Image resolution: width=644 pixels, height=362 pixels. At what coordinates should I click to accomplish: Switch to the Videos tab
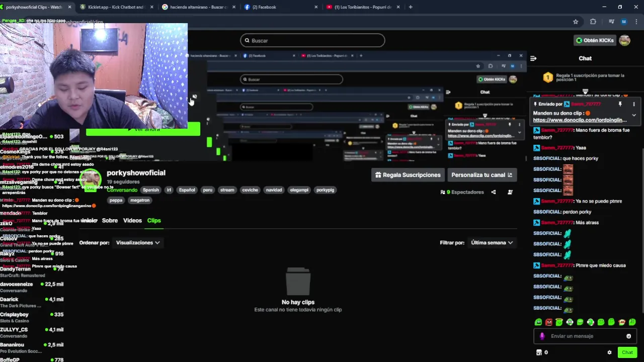point(132,221)
